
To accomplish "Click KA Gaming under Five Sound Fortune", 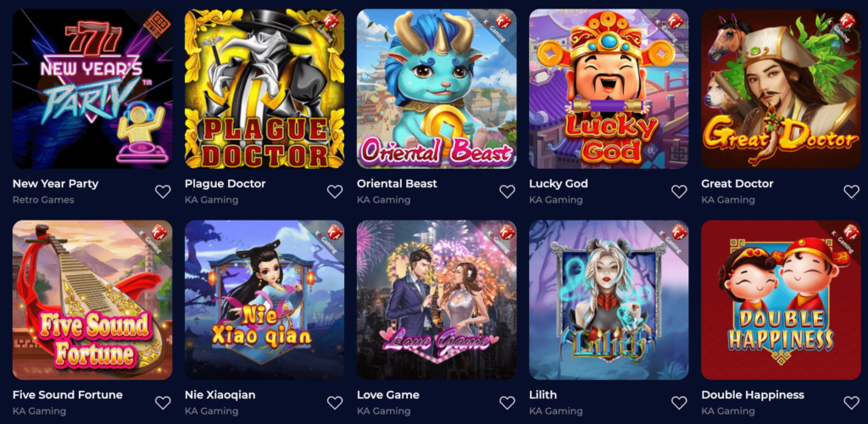I will (x=39, y=411).
